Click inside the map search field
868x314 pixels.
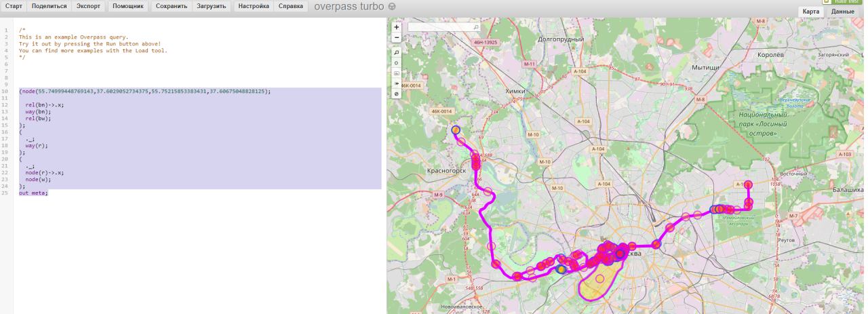coord(444,27)
